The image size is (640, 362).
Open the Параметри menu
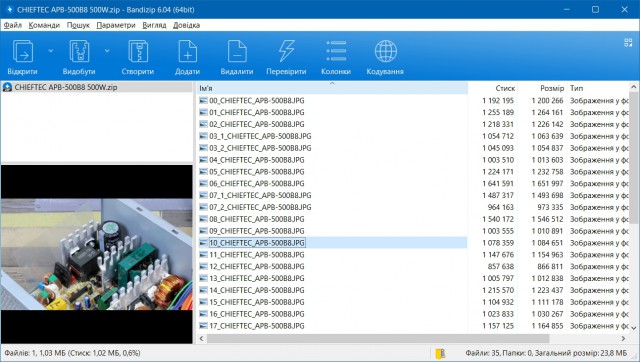coord(116,25)
